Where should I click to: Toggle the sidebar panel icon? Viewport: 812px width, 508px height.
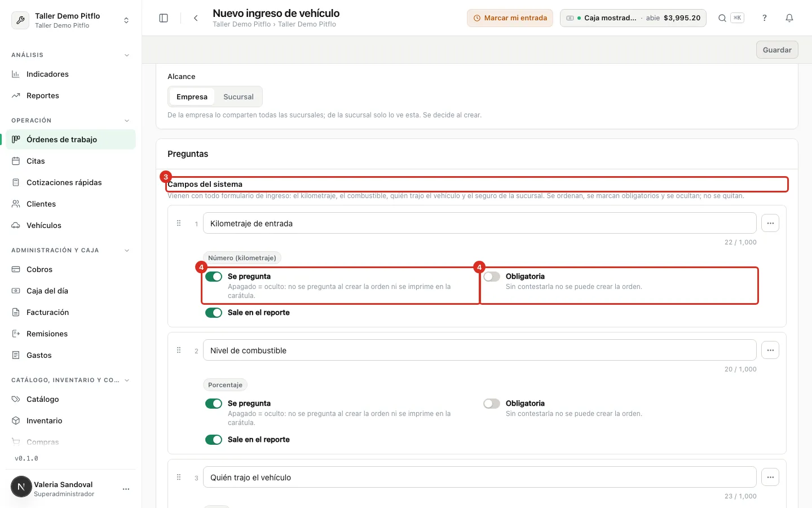[164, 18]
